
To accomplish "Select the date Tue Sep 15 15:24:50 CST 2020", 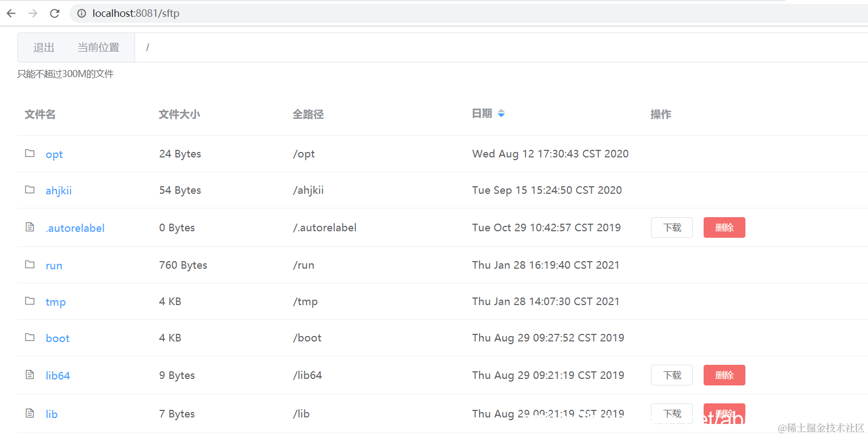I will (x=547, y=190).
